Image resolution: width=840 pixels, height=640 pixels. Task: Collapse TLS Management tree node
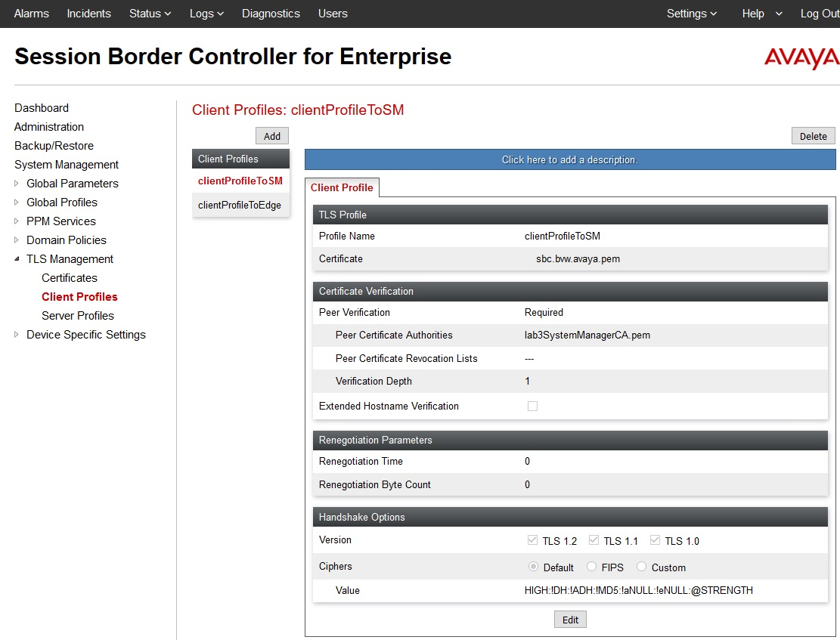tap(17, 258)
